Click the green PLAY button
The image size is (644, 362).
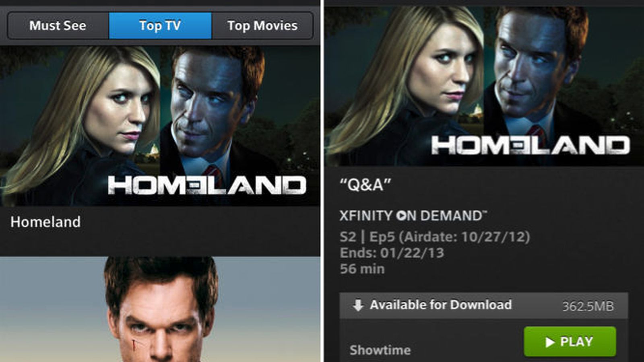[x=570, y=341]
